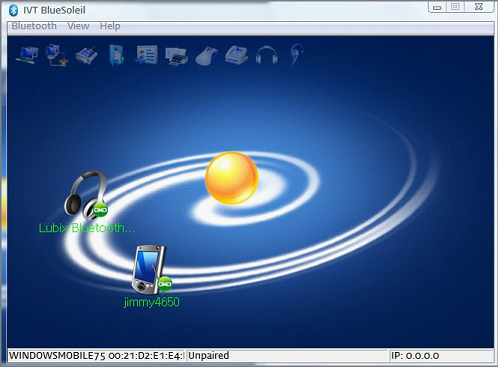Open the Help menu
Viewport: 498px width, 367px height.
110,26
